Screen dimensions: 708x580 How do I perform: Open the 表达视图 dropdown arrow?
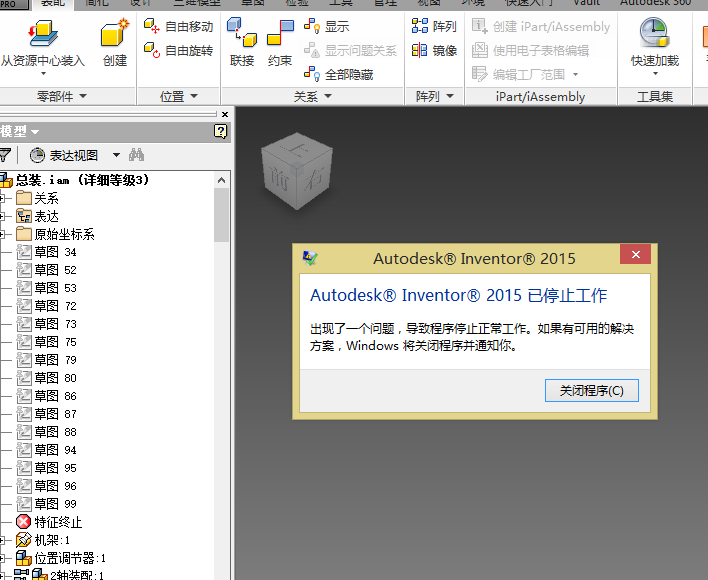[116, 155]
